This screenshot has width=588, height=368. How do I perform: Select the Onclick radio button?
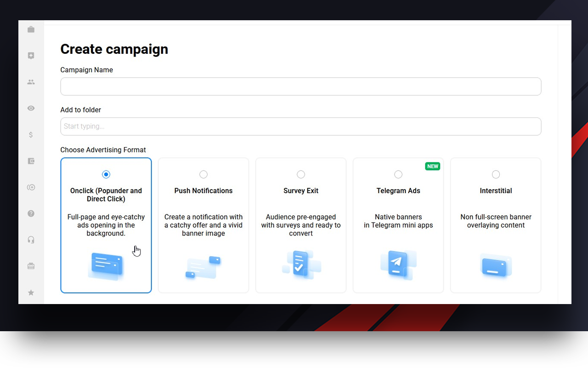click(x=106, y=174)
